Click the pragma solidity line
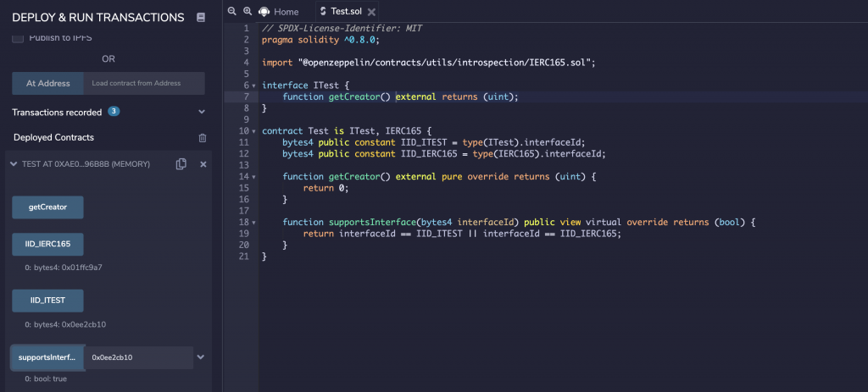This screenshot has width=868, height=392. [320, 40]
